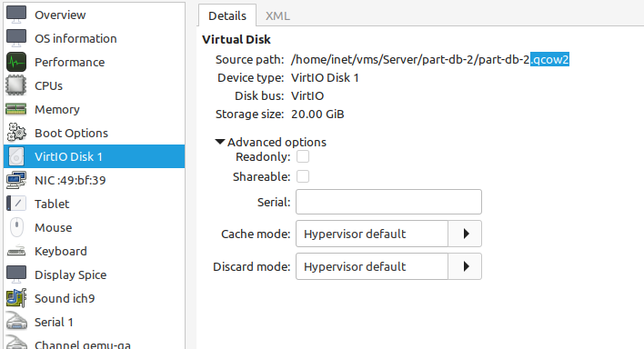This screenshot has width=644, height=349.
Task: Select the Performance graph icon
Action: tap(16, 62)
